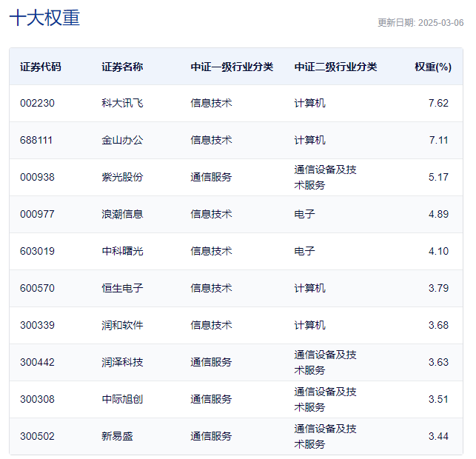This screenshot has height=459, width=476.
Task: Click 信息技术 in the 中科曙光 row
Action: pyautogui.click(x=211, y=252)
